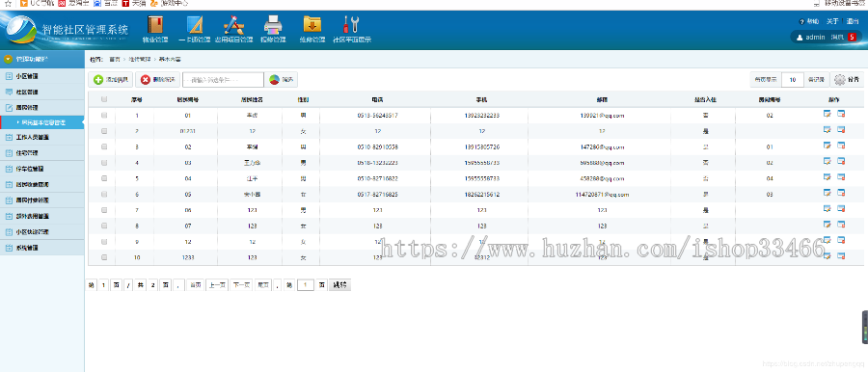Check the box for row 10 numbered 1233
The height and width of the screenshot is (372, 868).
[x=104, y=257]
